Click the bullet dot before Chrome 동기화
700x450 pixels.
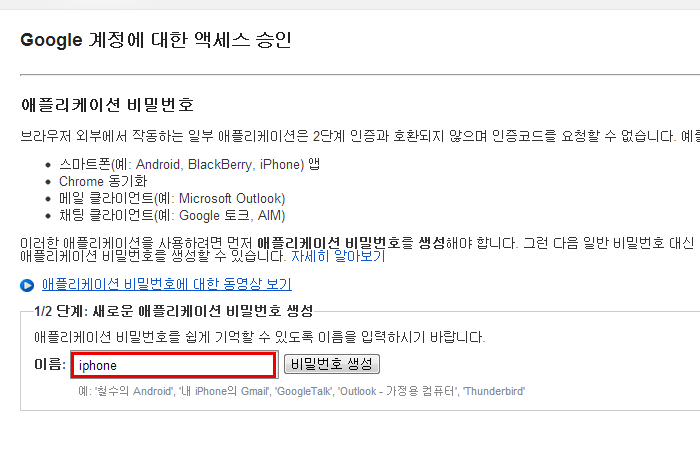coord(48,182)
